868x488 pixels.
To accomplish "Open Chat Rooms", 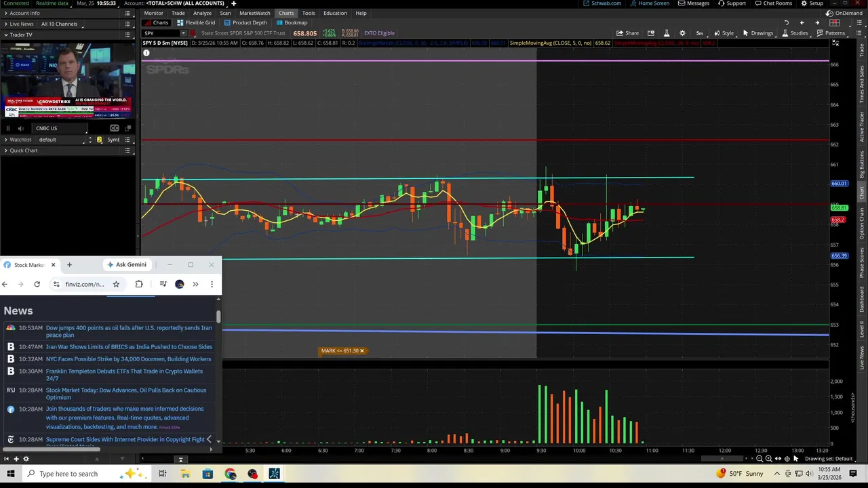I will (774, 3).
